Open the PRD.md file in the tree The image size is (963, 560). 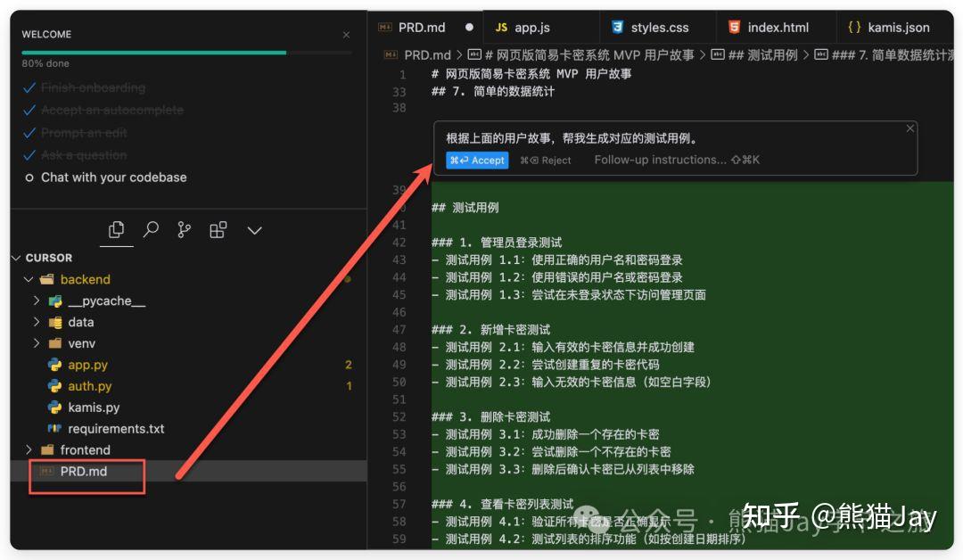[x=85, y=471]
